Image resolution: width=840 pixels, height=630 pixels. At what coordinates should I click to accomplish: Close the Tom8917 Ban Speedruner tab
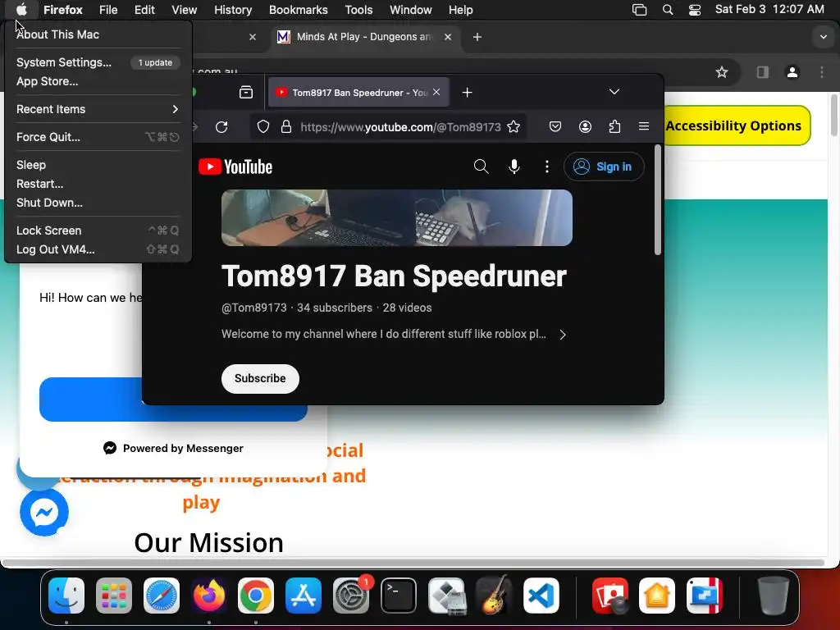click(436, 92)
